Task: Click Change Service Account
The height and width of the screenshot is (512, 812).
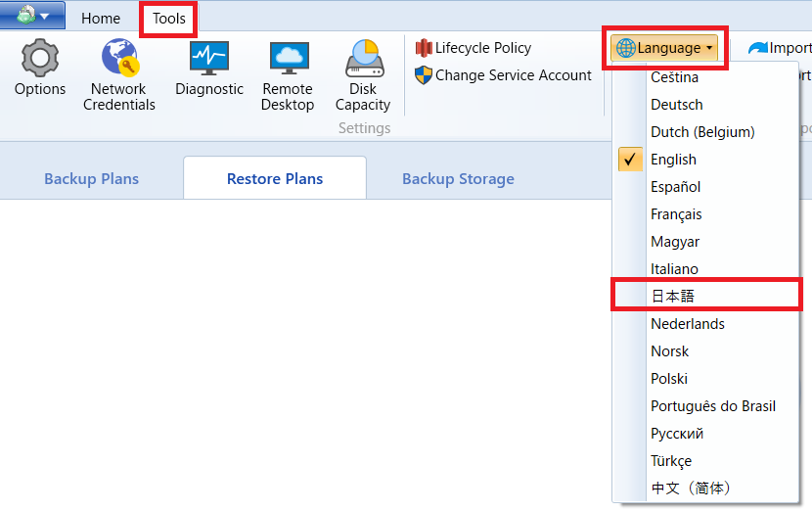Action: pyautogui.click(x=503, y=75)
